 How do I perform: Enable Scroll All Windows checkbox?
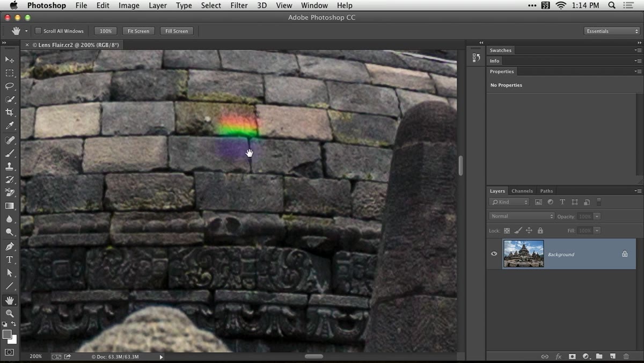[x=38, y=31]
